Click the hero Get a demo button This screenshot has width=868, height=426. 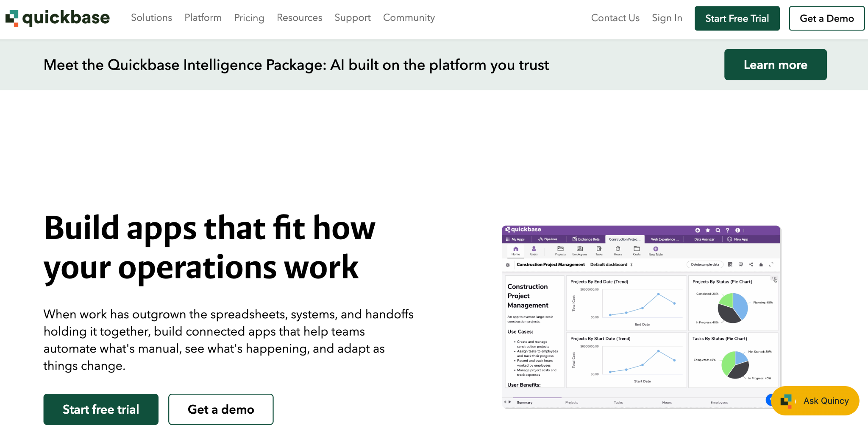point(221,409)
